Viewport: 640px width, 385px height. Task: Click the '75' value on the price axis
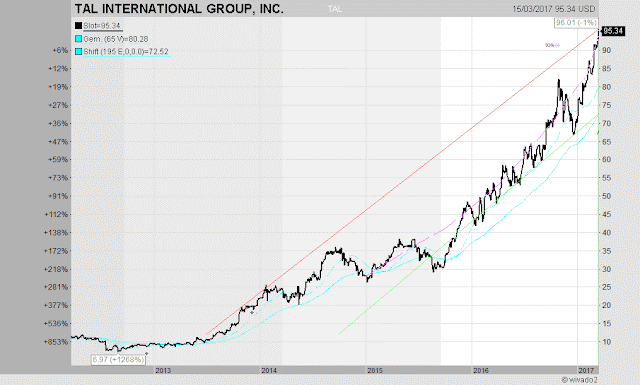click(x=607, y=105)
